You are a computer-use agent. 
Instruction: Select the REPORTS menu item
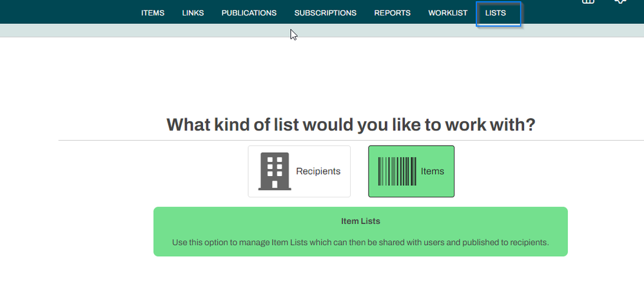click(x=392, y=13)
